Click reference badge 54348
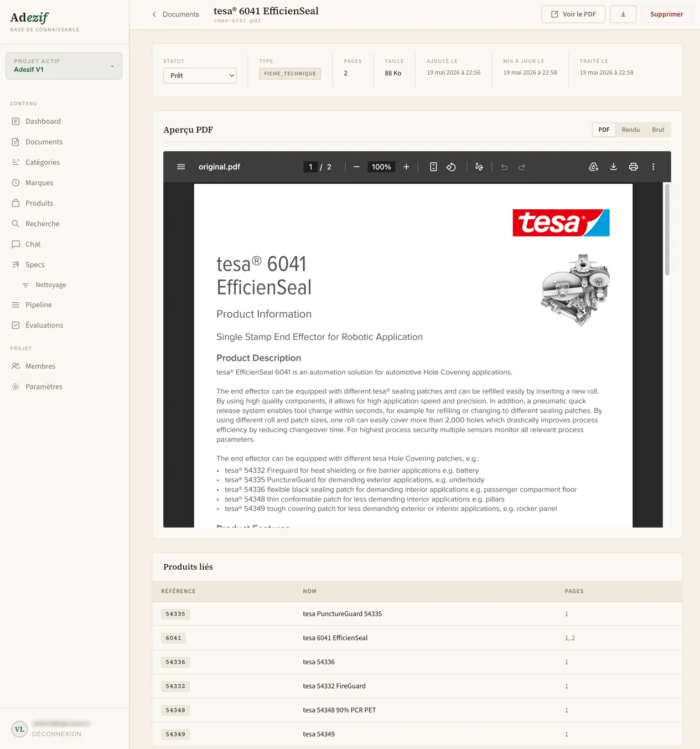Screen dimensions: 700x749 [x=175, y=710]
